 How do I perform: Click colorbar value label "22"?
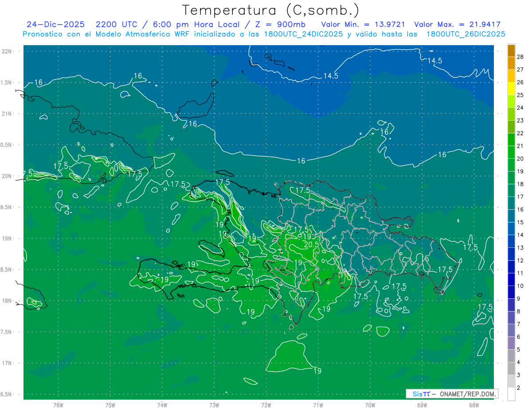pyautogui.click(x=520, y=133)
